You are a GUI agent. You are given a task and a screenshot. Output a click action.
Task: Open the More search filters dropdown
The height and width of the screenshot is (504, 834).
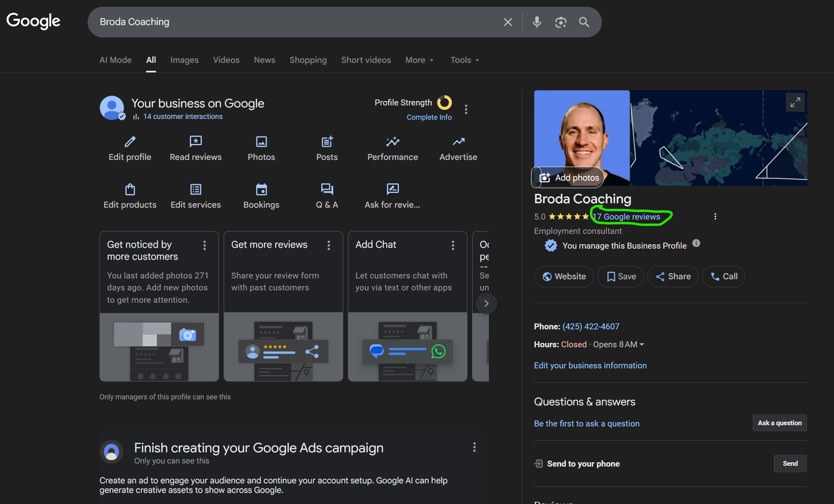coord(419,60)
